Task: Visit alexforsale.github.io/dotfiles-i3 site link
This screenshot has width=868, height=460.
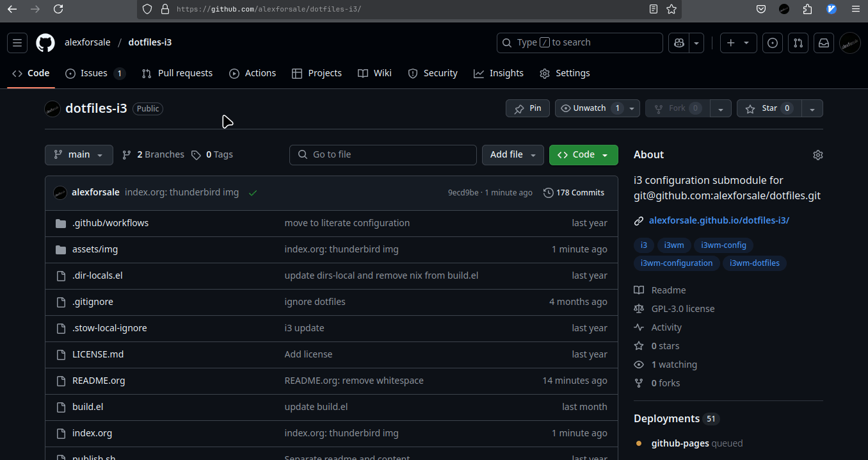Action: point(719,220)
